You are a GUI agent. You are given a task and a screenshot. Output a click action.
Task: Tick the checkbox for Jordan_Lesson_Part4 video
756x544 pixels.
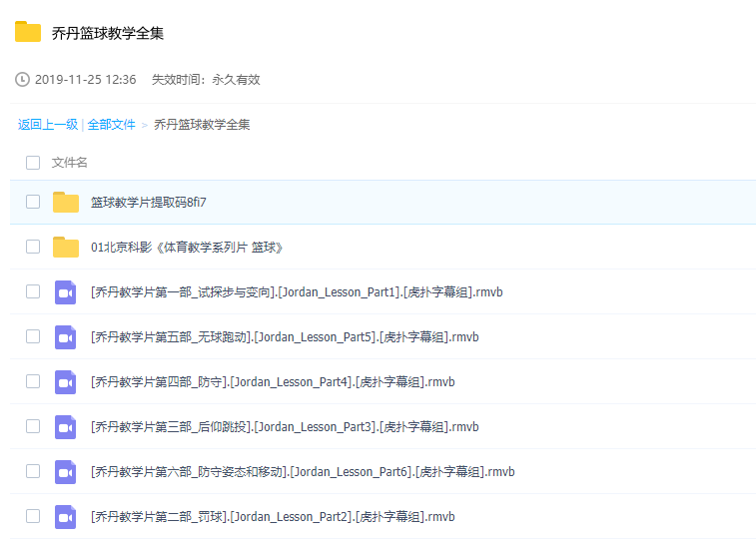pyautogui.click(x=33, y=381)
